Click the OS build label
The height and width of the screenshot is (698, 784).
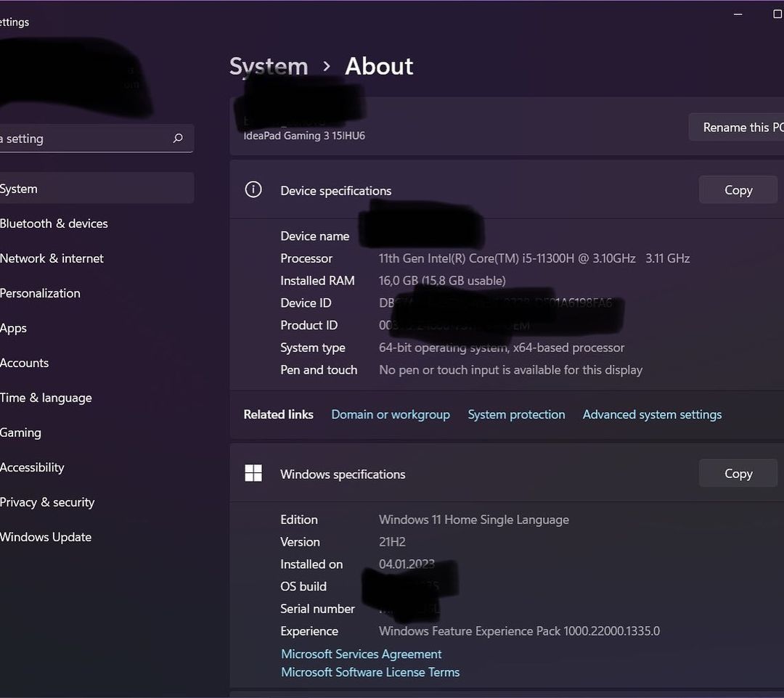click(303, 586)
